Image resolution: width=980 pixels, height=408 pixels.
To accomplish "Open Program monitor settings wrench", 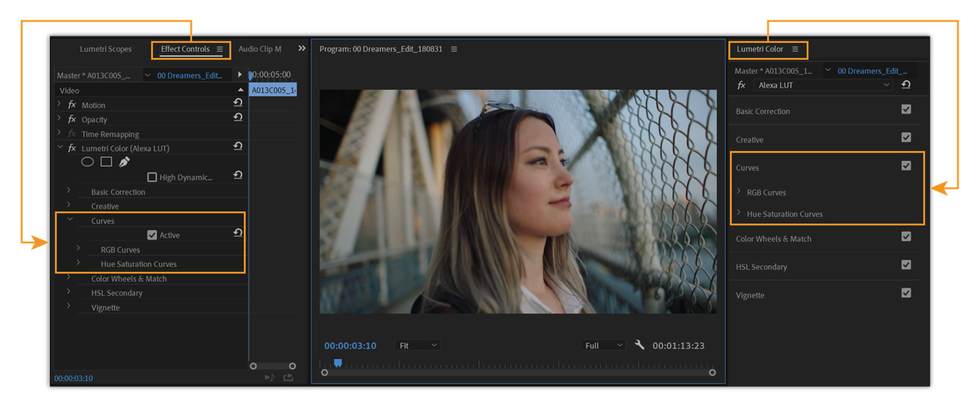I will click(640, 345).
